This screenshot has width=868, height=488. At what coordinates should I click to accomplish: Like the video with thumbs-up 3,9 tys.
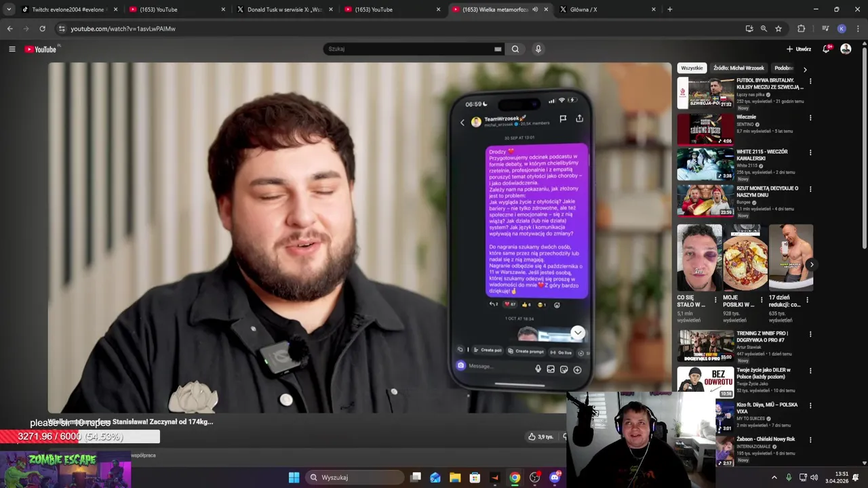(540, 436)
